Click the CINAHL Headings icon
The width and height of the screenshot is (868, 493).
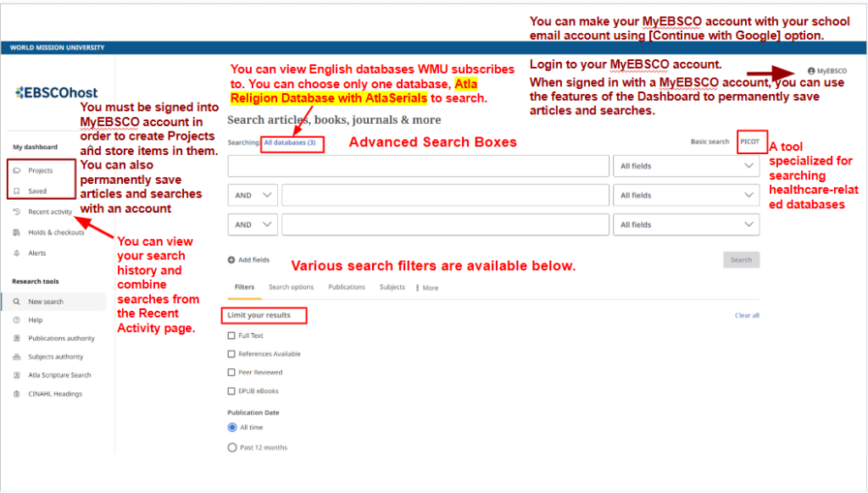(x=17, y=394)
